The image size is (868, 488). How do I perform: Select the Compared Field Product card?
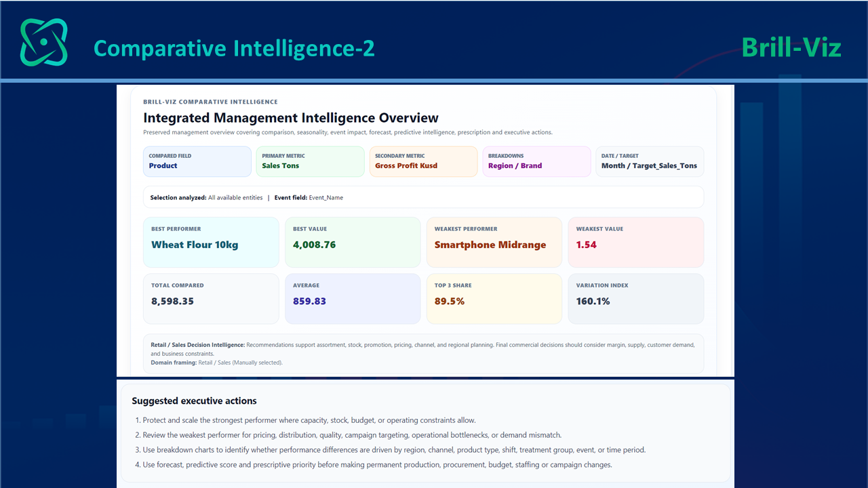click(197, 162)
